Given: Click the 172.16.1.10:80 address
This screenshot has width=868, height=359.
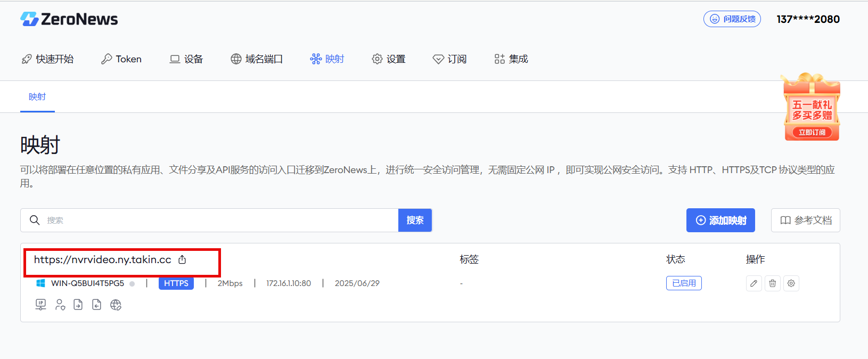Looking at the screenshot, I should (x=289, y=283).
